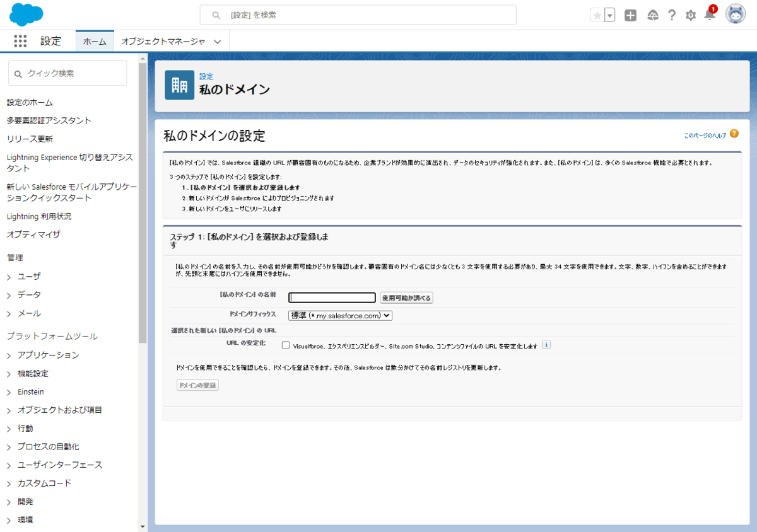
Task: Expand the 開発 section
Action: pyautogui.click(x=9, y=502)
